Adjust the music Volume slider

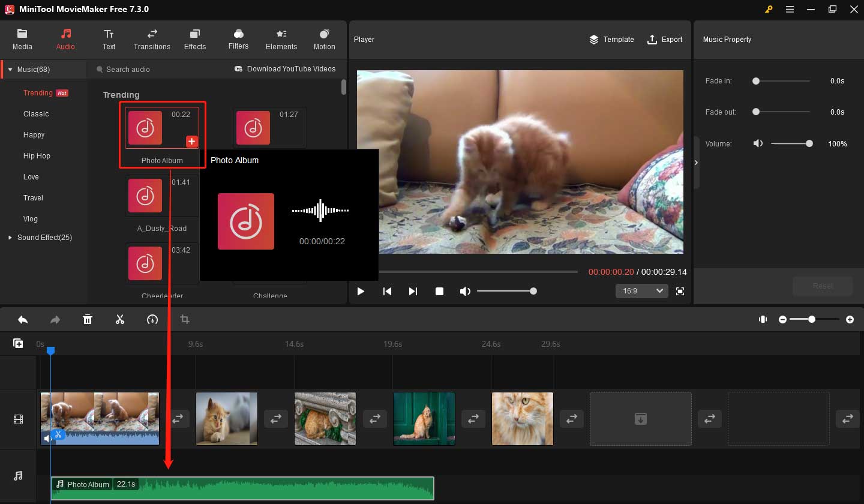(x=791, y=144)
